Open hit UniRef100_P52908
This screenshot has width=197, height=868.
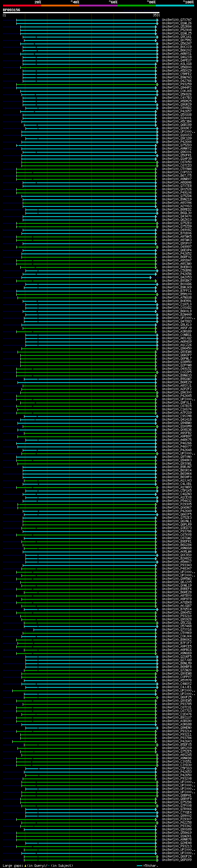click(x=176, y=30)
